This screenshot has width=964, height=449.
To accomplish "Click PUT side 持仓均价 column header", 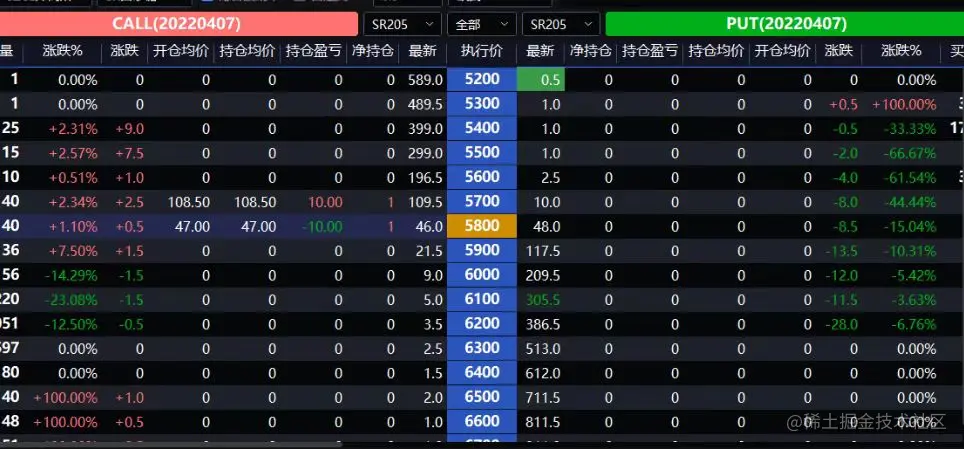I will [716, 51].
